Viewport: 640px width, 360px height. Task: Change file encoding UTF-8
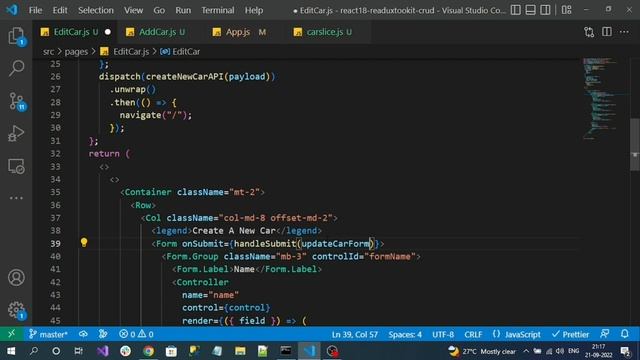443,334
